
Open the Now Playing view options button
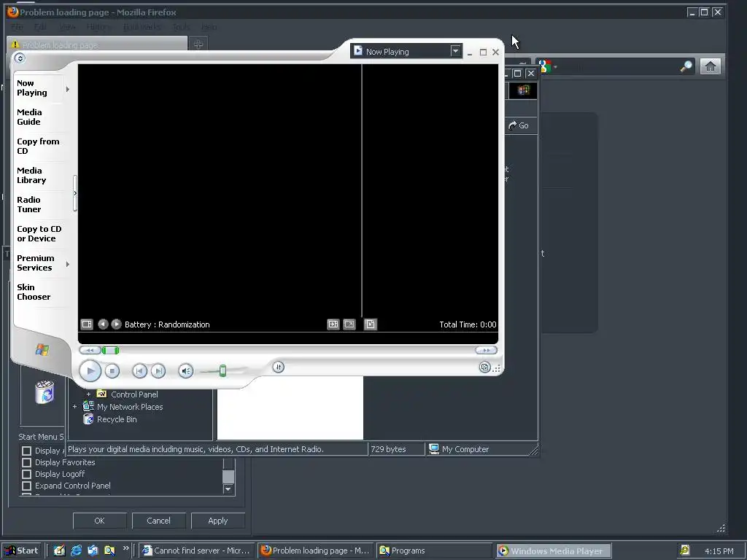click(x=87, y=324)
